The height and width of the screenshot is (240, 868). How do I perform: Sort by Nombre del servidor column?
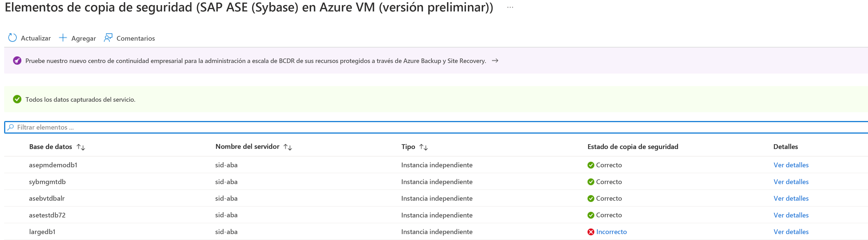(288, 147)
